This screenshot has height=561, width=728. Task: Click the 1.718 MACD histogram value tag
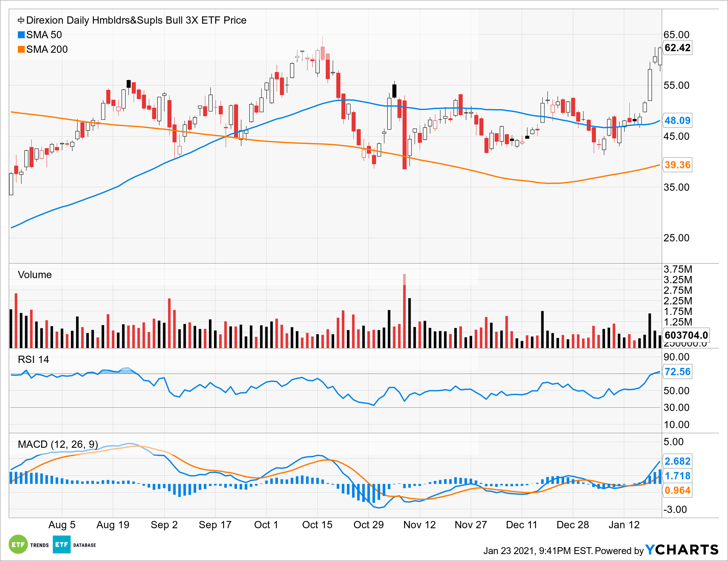[x=677, y=476]
